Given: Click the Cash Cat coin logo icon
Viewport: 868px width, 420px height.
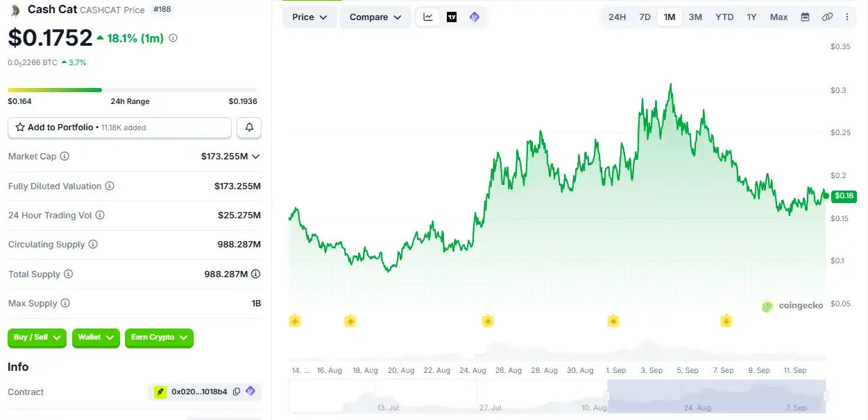Looking at the screenshot, I should 15,10.
